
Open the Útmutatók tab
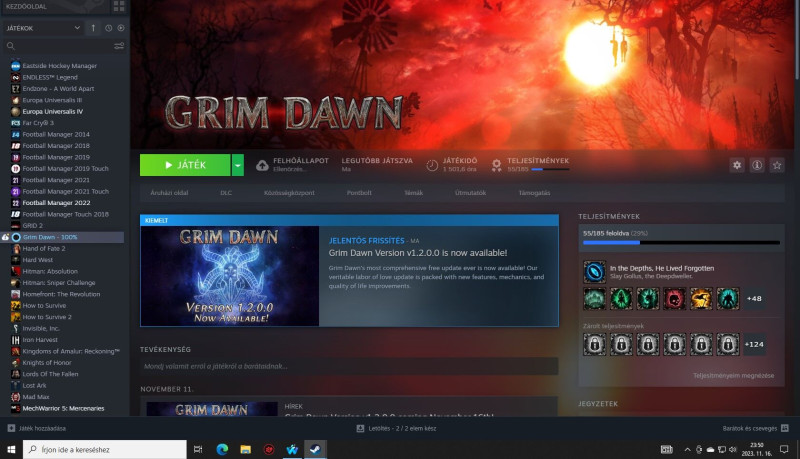coord(470,193)
